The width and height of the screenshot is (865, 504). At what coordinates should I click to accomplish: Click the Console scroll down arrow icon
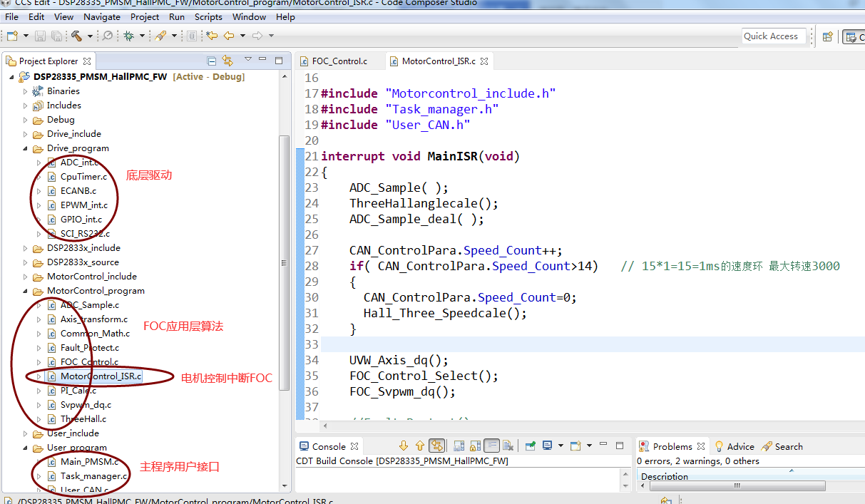404,446
